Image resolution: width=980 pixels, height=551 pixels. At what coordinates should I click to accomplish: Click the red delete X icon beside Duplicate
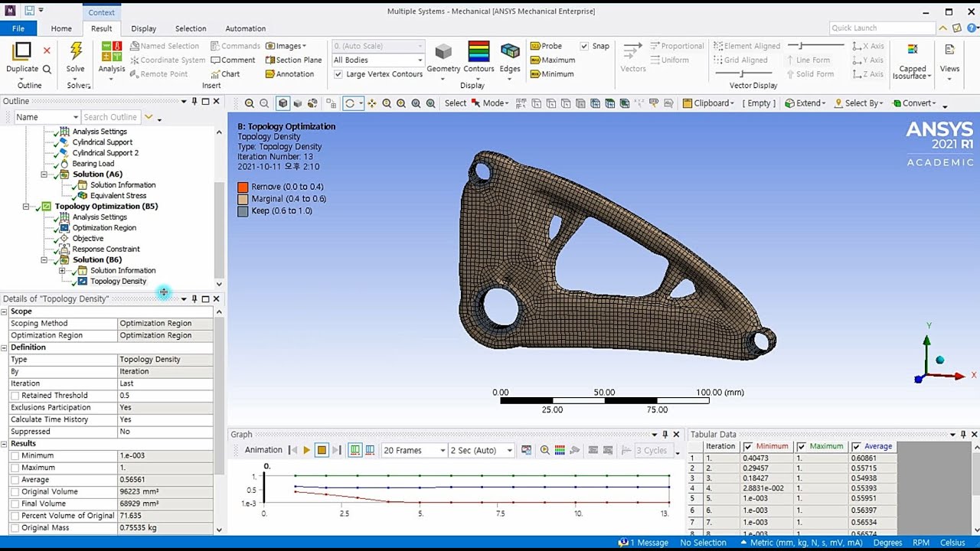pyautogui.click(x=47, y=51)
